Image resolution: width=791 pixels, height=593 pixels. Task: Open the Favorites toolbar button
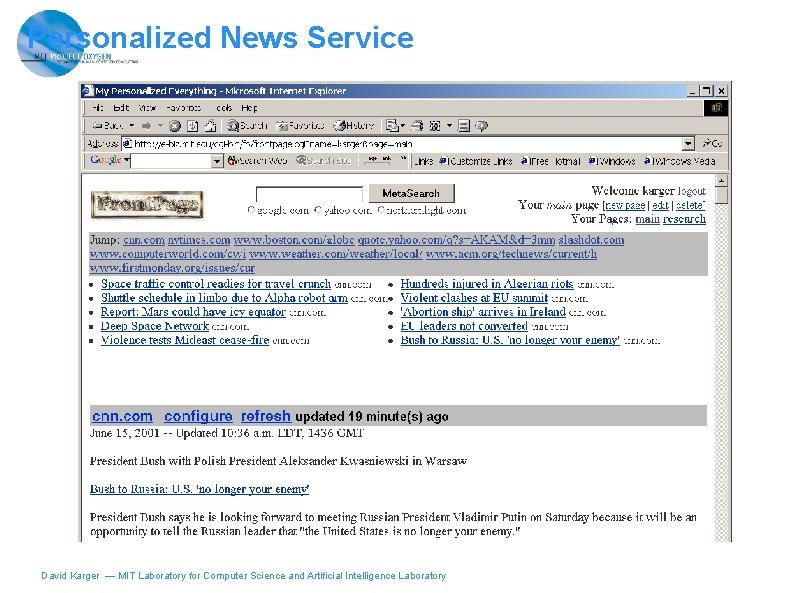[x=301, y=126]
